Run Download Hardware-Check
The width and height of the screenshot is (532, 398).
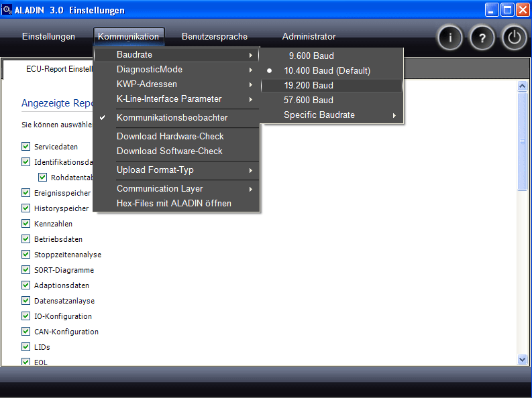click(176, 136)
